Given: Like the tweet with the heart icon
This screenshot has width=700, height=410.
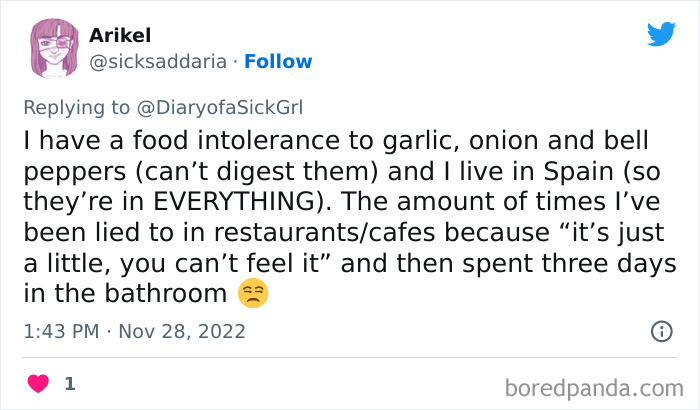Looking at the screenshot, I should (x=40, y=383).
